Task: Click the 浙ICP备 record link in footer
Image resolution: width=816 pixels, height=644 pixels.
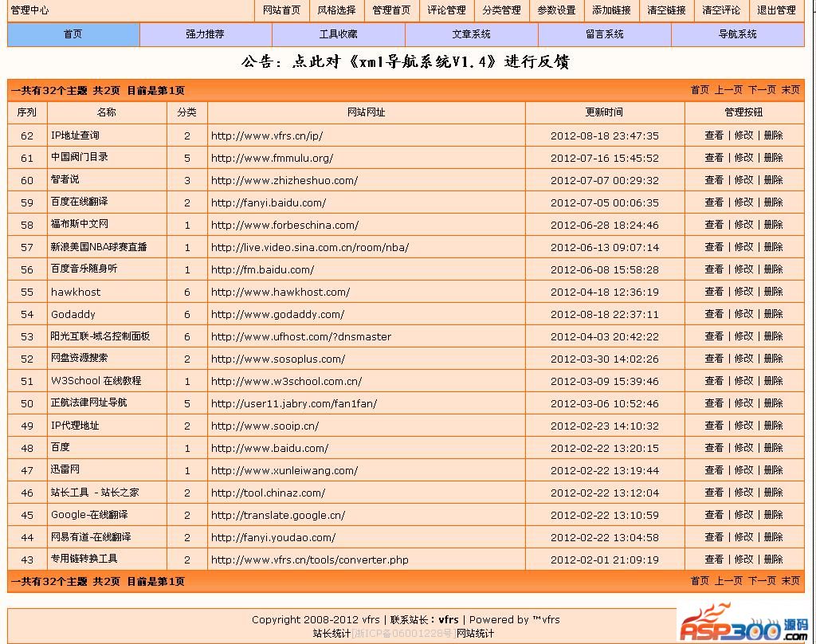Action: [x=404, y=634]
